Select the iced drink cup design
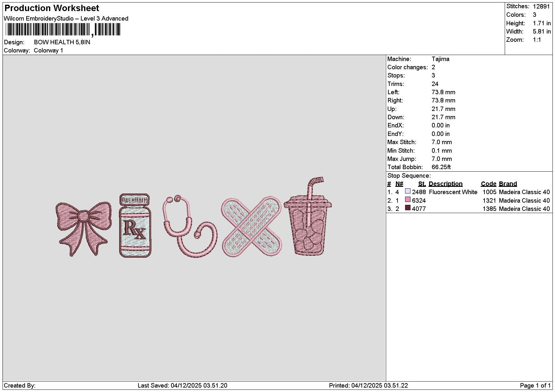Screen dimensions: 555x392 [308, 216]
